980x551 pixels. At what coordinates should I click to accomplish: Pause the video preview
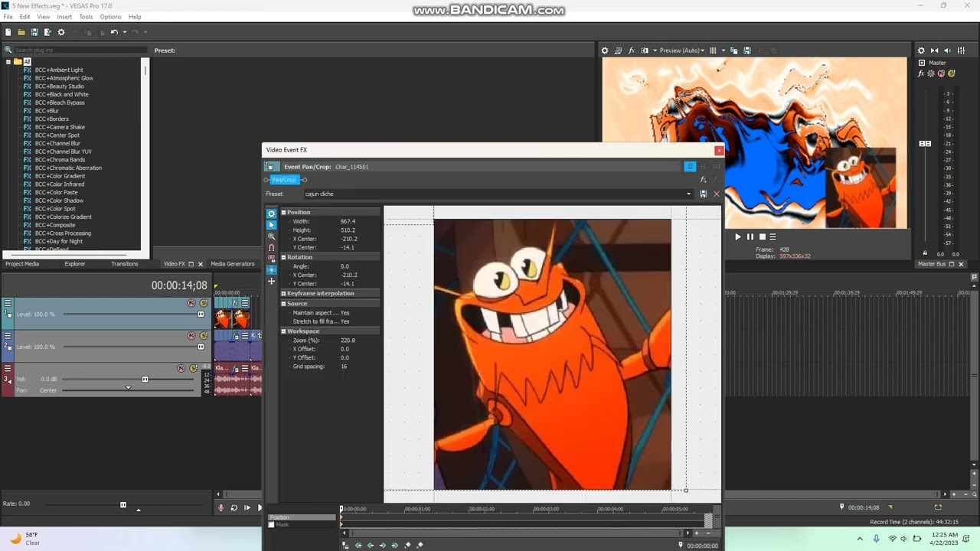pos(750,237)
